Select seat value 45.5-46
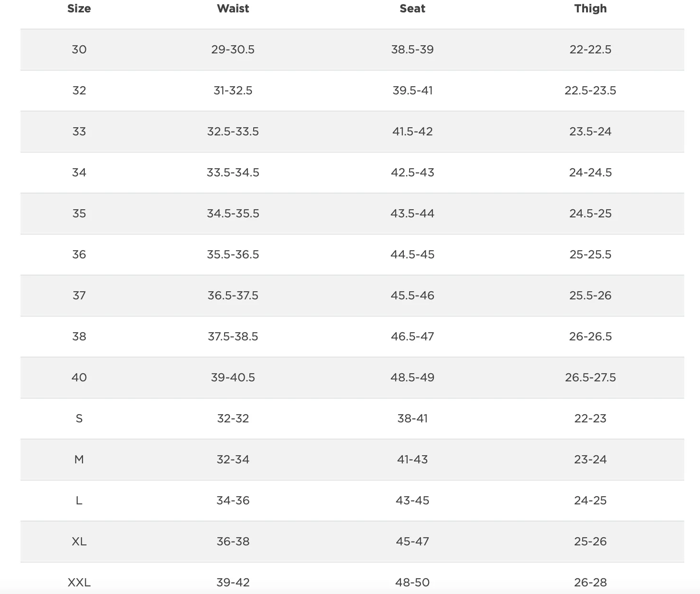The image size is (700, 594). [412, 296]
